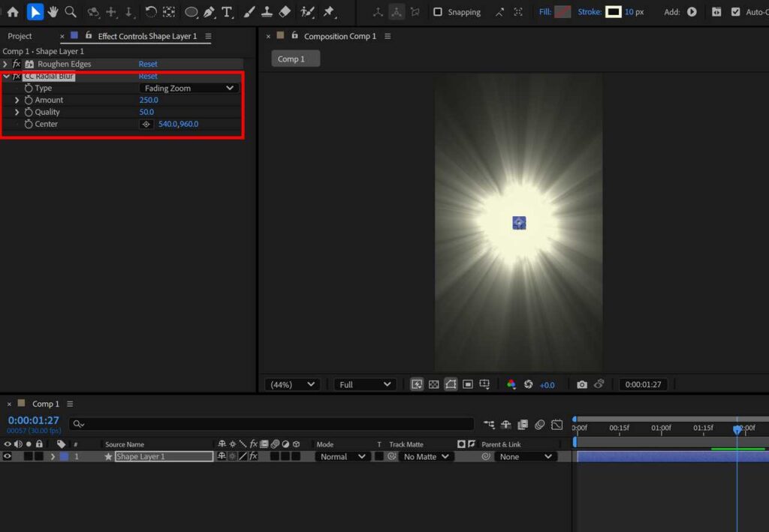This screenshot has height=532, width=769.
Task: Select the Selection arrow tool
Action: point(35,12)
